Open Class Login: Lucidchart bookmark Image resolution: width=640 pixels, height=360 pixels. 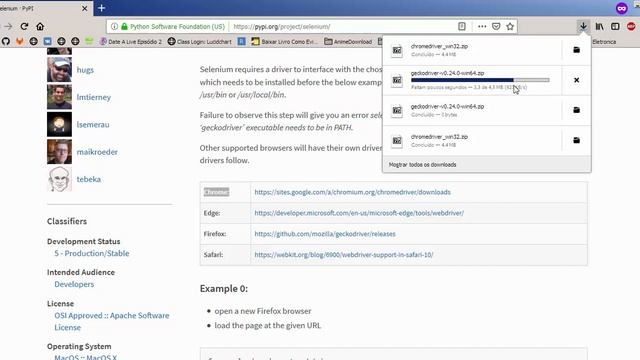[x=200, y=42]
